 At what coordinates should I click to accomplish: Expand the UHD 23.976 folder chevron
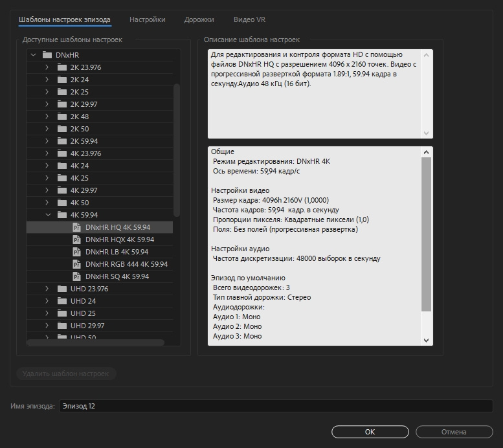[x=47, y=289]
